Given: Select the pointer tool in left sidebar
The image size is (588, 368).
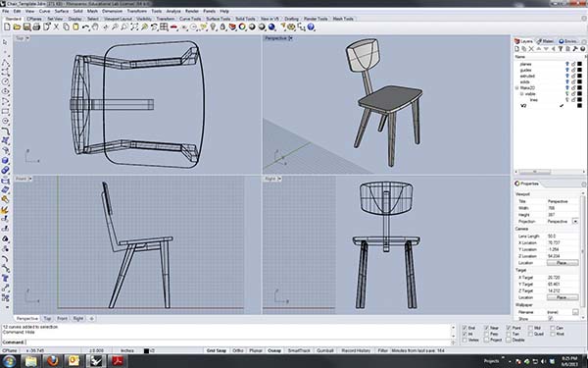Looking at the screenshot, I should pyautogui.click(x=5, y=42).
